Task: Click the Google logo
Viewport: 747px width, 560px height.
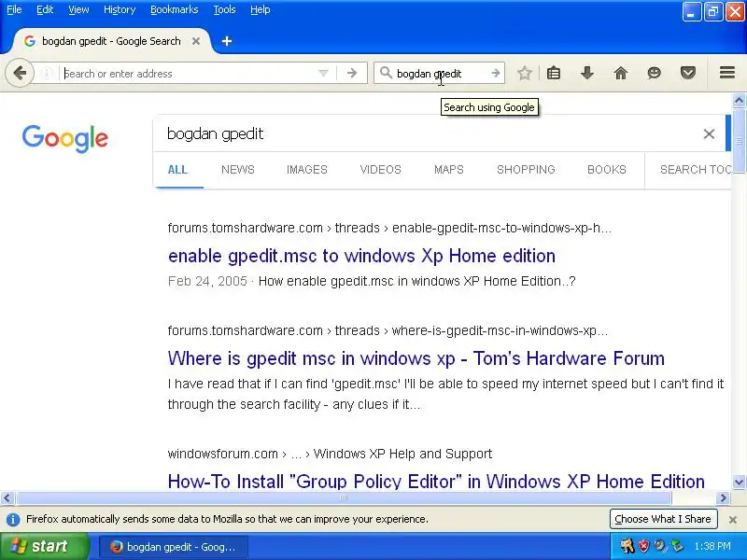Action: coord(65,138)
